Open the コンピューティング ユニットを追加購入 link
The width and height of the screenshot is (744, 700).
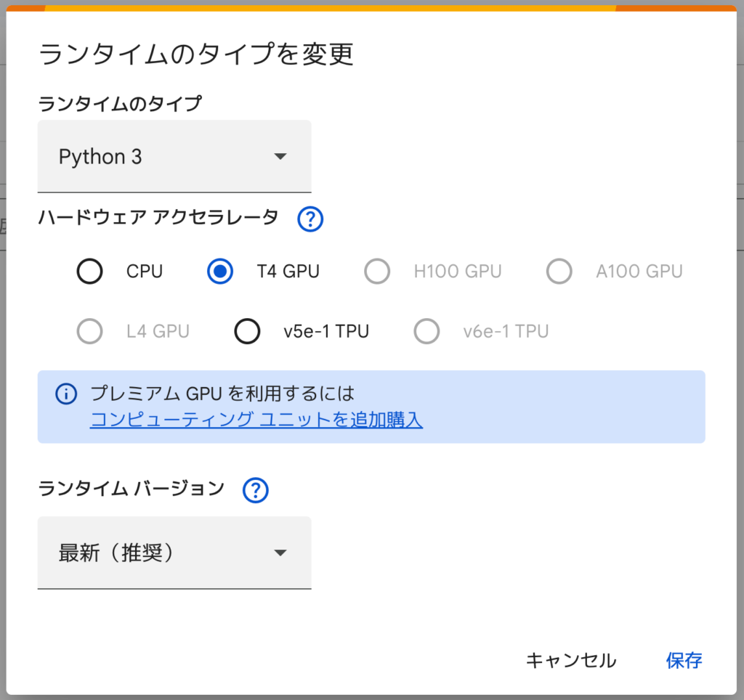[256, 420]
